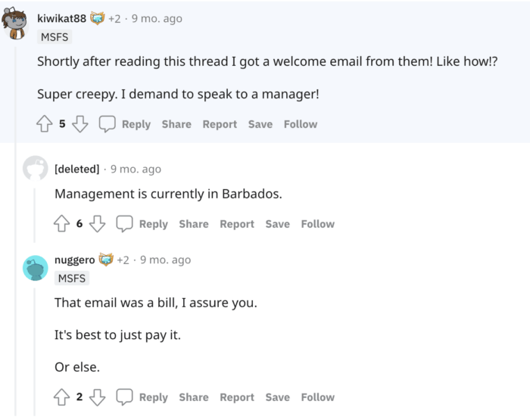Click the award badge next to nuggero
Viewport: 530px width, 420px height.
[106, 260]
